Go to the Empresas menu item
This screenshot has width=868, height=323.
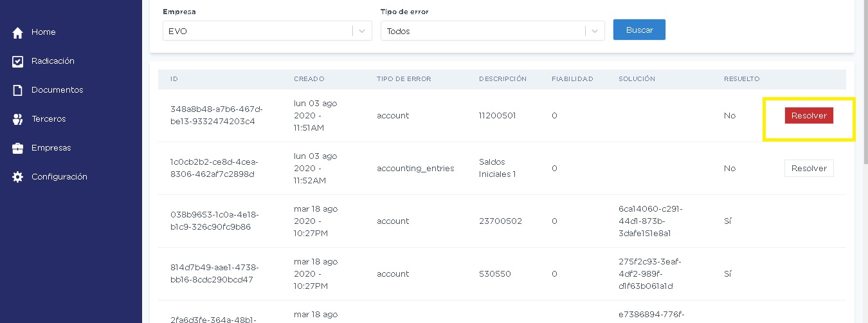[x=51, y=148]
